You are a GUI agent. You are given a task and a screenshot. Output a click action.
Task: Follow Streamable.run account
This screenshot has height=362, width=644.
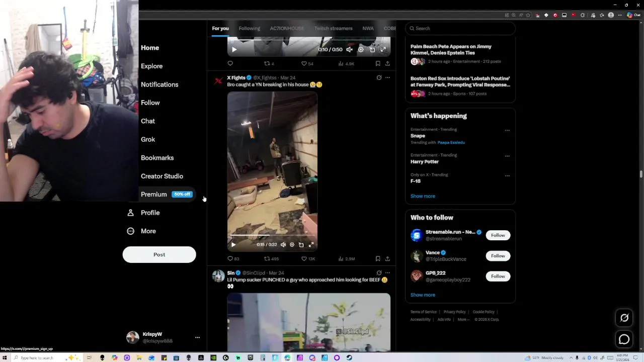point(498,235)
